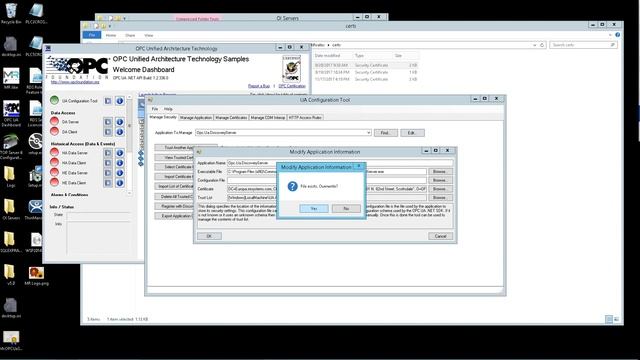This screenshot has height=360, width=640.
Task: Open File menu in UA Configuration Tool
Action: click(155, 109)
